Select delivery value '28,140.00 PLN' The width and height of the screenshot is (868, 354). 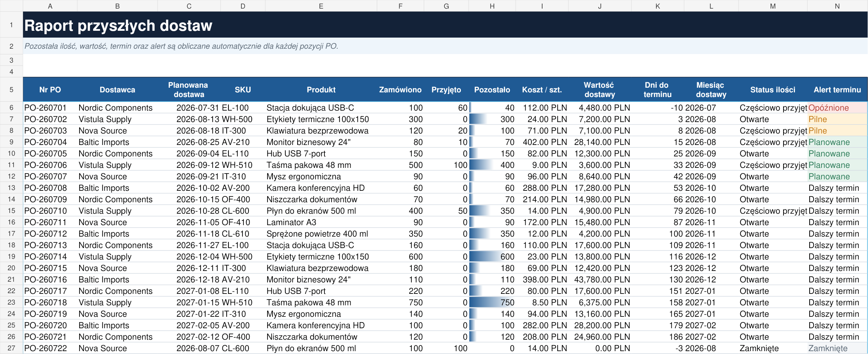pos(600,142)
